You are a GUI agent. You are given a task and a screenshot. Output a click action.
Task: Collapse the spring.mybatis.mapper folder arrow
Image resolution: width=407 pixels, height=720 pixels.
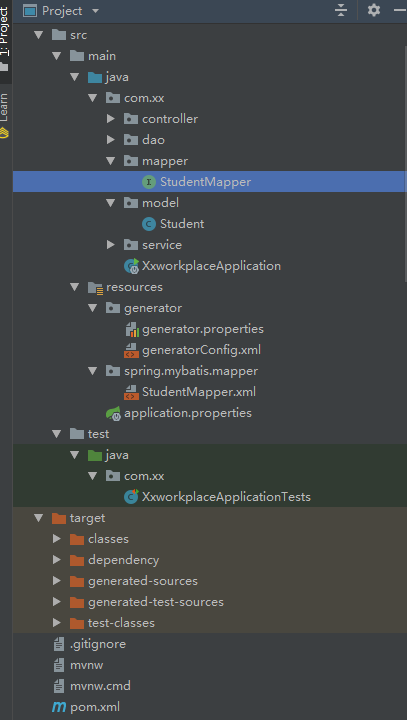(x=92, y=371)
